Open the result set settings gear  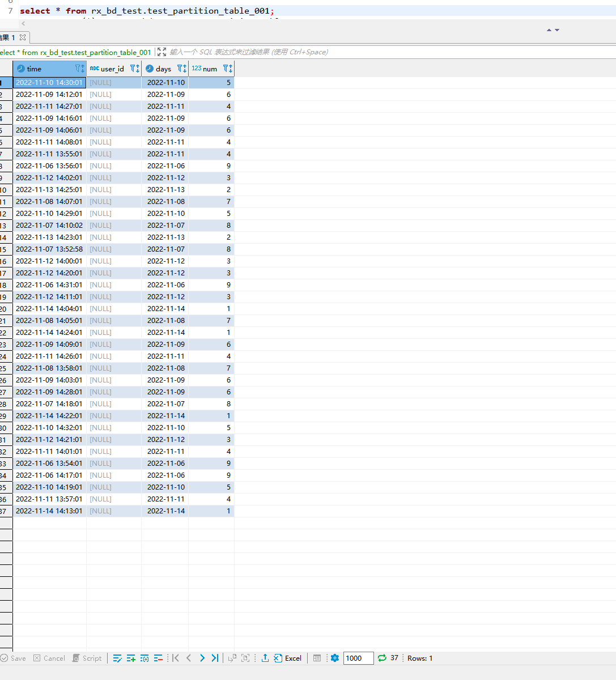pyautogui.click(x=335, y=658)
